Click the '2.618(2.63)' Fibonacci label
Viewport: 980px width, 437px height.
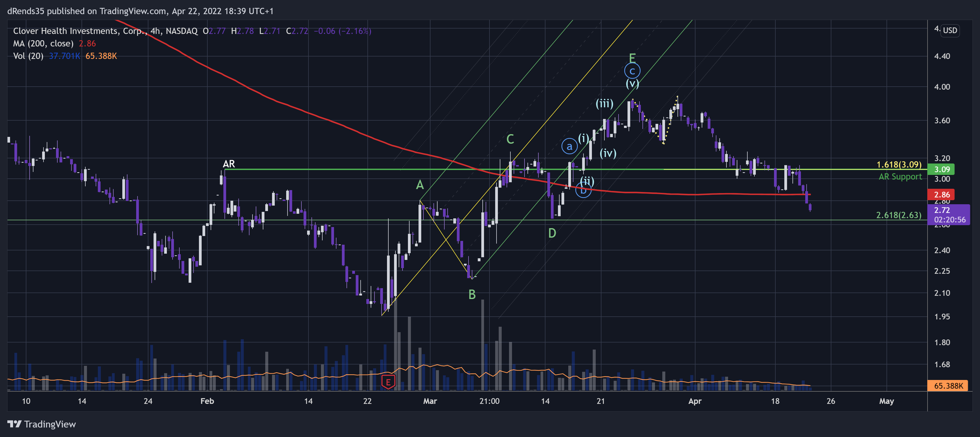click(x=898, y=215)
